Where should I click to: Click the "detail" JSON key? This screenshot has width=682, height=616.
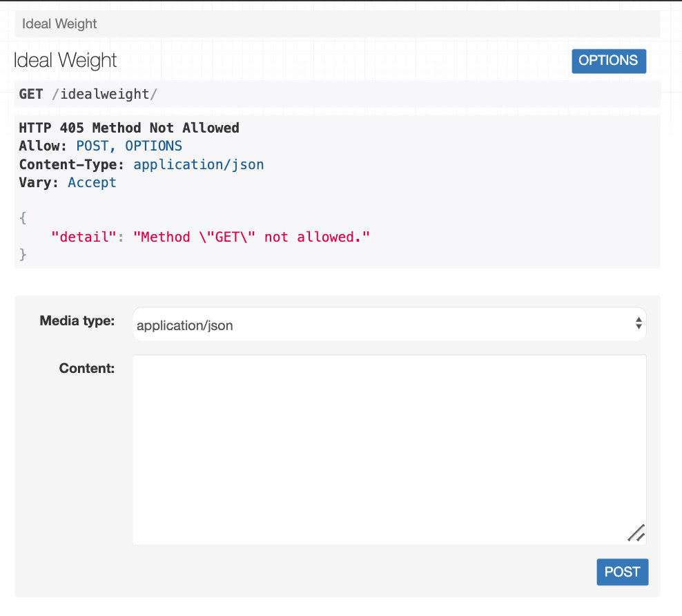83,237
